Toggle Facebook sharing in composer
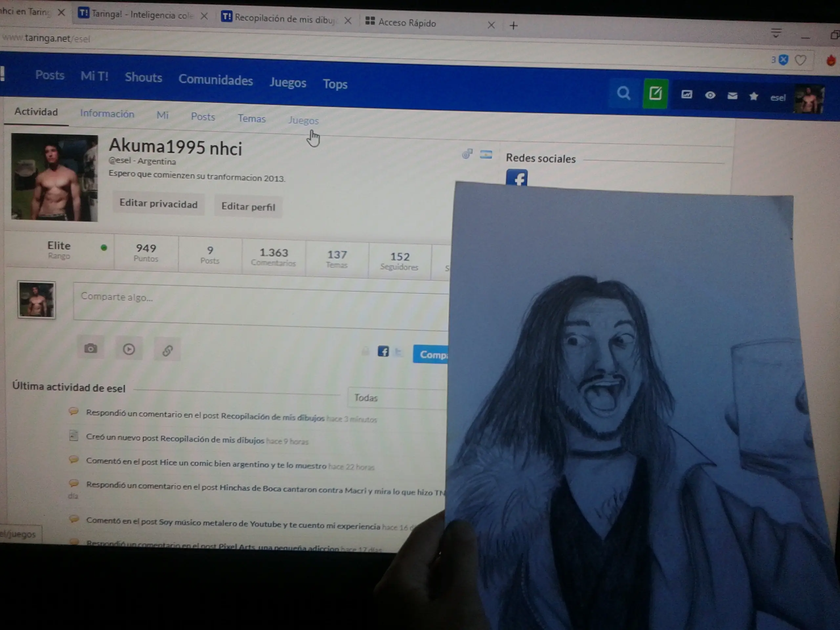 coord(383,351)
